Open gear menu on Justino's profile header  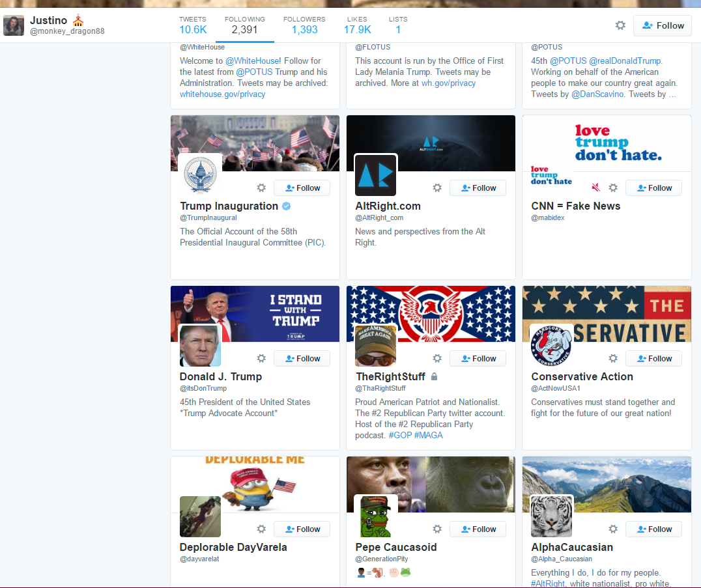coord(620,25)
